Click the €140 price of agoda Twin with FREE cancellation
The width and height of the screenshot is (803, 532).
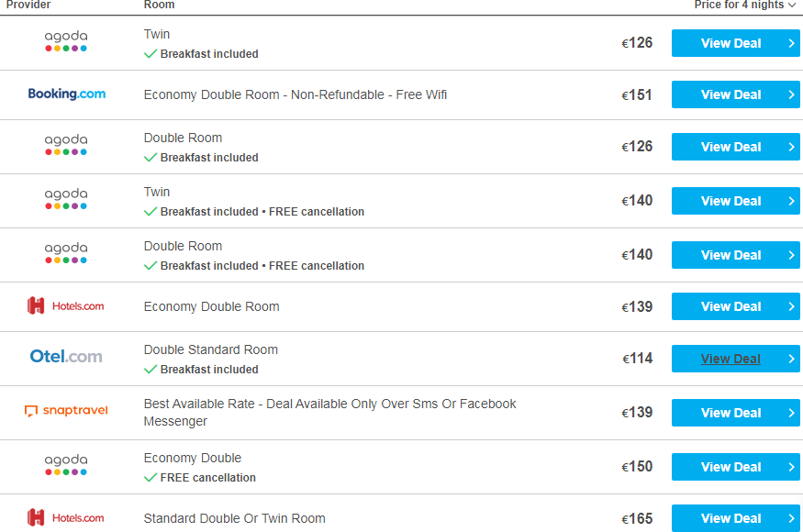click(x=637, y=201)
